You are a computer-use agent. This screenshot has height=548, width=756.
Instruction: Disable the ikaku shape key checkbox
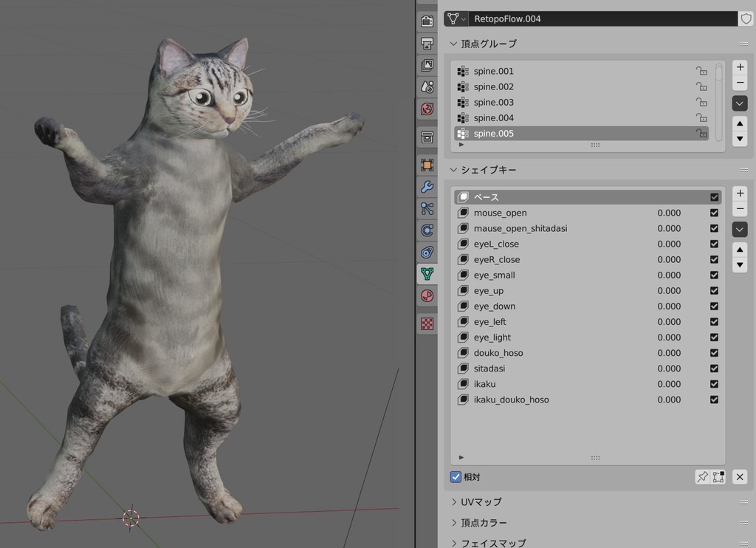click(x=714, y=384)
